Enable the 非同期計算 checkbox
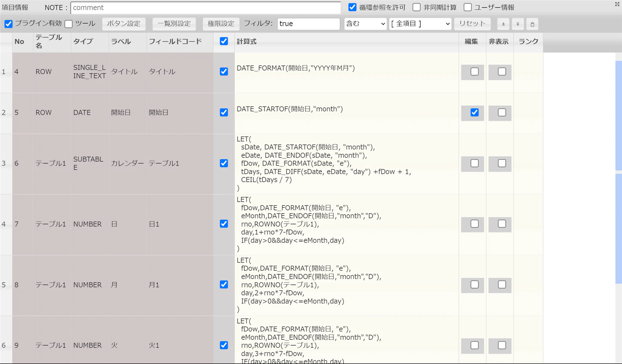 [x=416, y=7]
